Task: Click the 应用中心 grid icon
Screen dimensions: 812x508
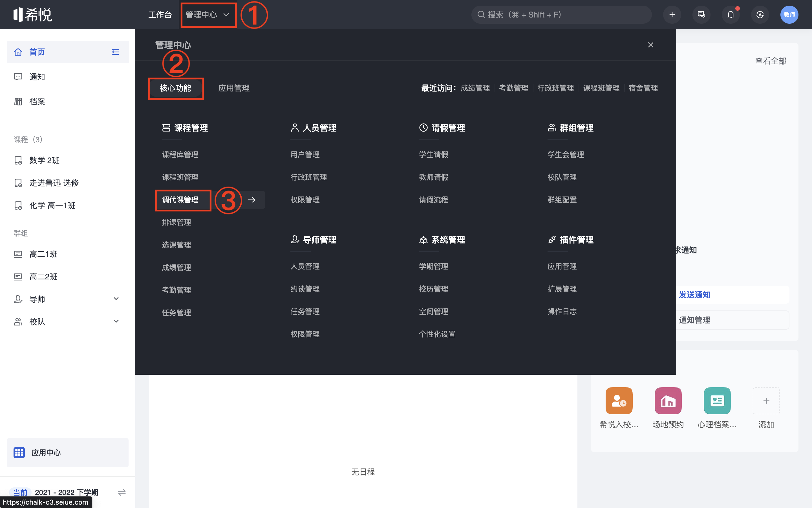Action: pyautogui.click(x=19, y=453)
